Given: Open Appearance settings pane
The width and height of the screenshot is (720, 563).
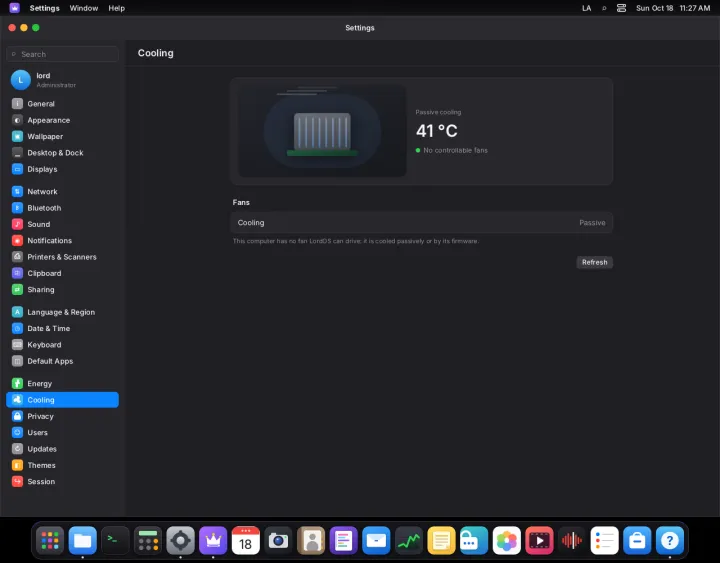Looking at the screenshot, I should [62, 120].
